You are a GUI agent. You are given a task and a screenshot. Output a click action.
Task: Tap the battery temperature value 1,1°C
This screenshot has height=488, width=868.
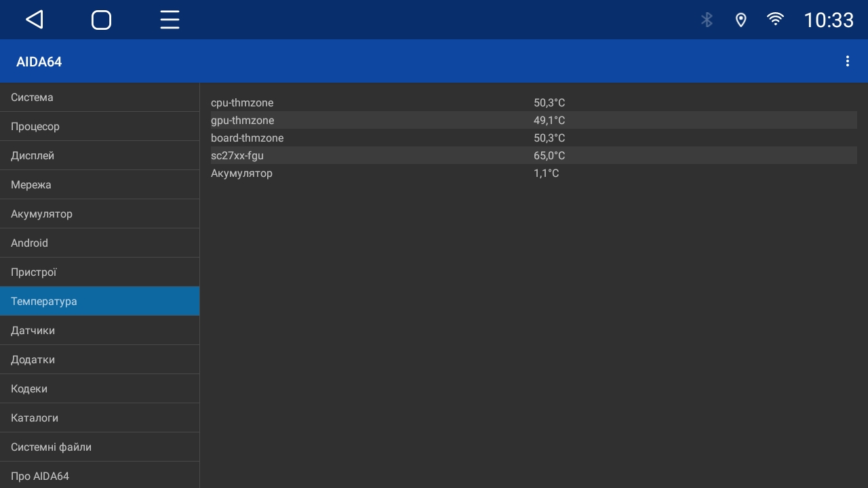547,173
